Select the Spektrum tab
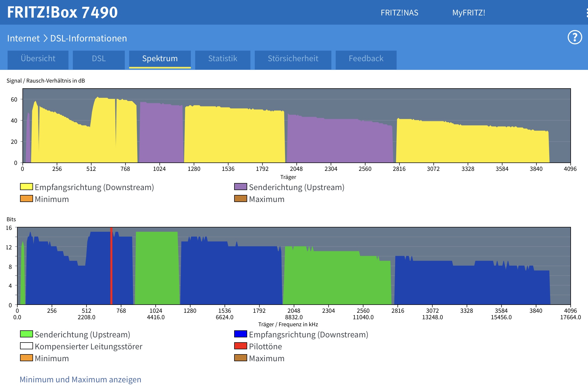This screenshot has width=588, height=391. tap(160, 58)
